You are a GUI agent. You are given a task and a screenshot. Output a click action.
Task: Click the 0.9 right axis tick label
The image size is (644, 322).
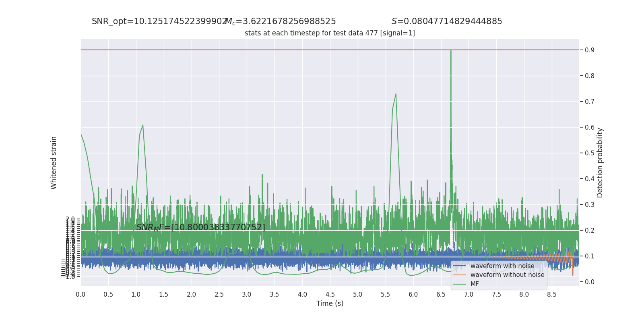point(590,50)
